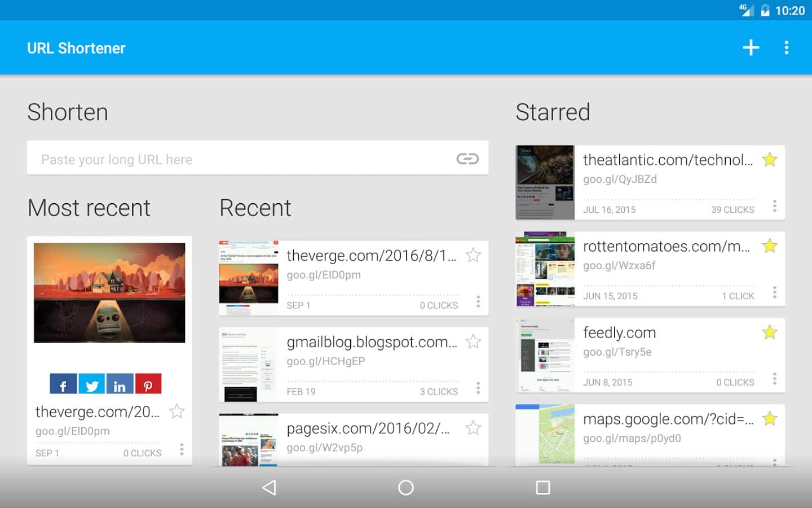This screenshot has height=508, width=812.
Task: Open options menu for rottentomatoes.com entry
Action: point(774,292)
